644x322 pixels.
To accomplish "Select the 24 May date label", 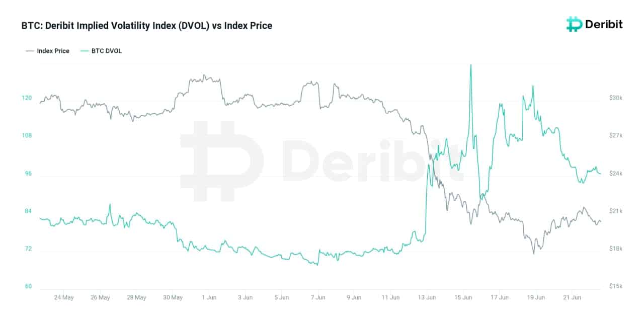I will point(64,297).
